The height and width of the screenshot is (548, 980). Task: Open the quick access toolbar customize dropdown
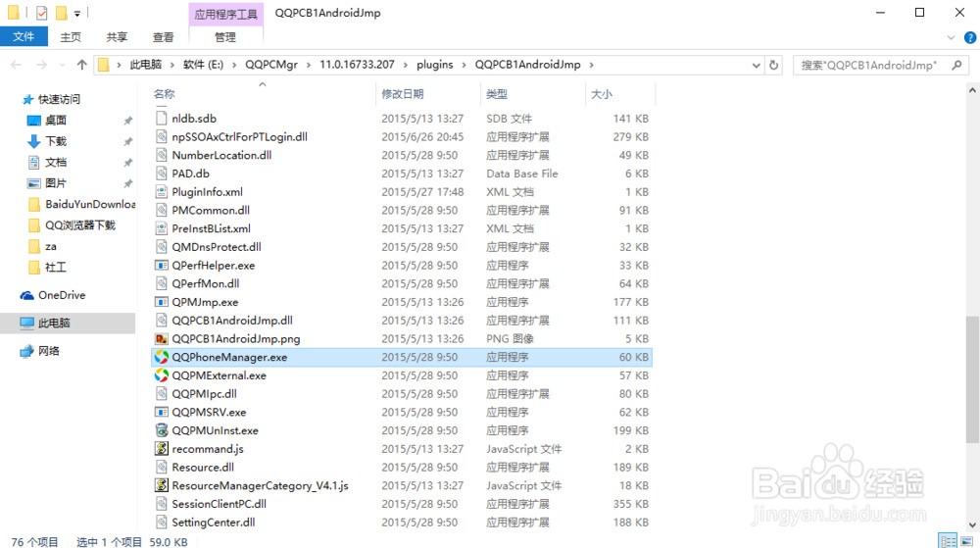(76, 13)
